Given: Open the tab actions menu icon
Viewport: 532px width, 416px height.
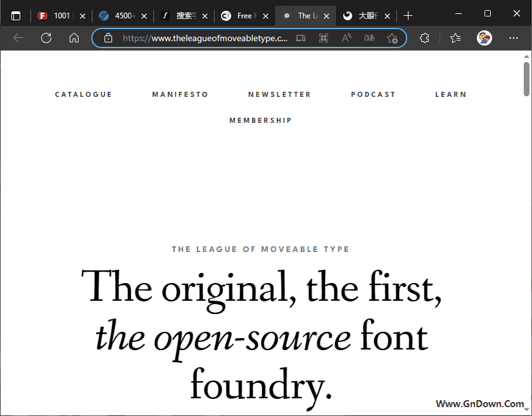Looking at the screenshot, I should pyautogui.click(x=16, y=16).
